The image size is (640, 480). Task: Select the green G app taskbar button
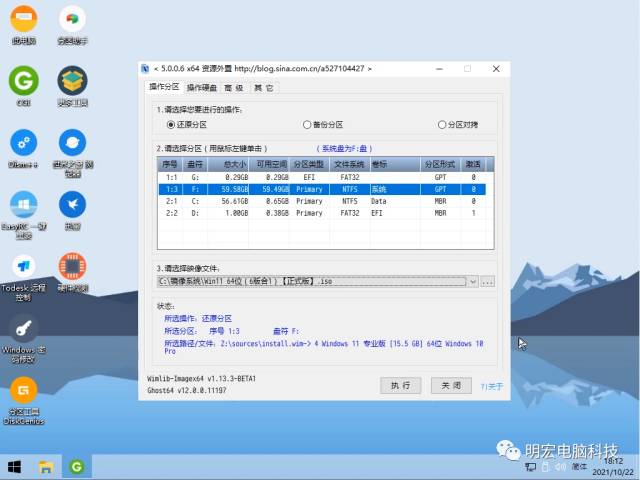[77, 467]
